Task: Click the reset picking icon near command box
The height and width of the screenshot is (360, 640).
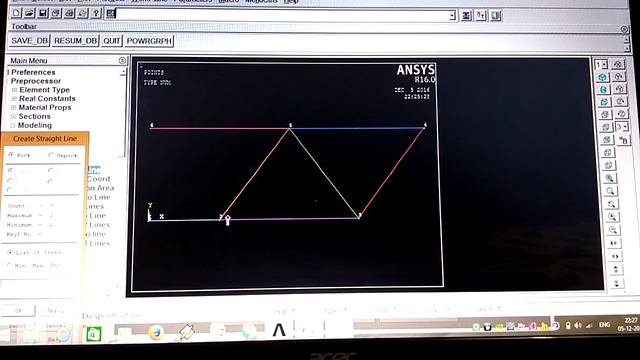Action: (x=481, y=16)
